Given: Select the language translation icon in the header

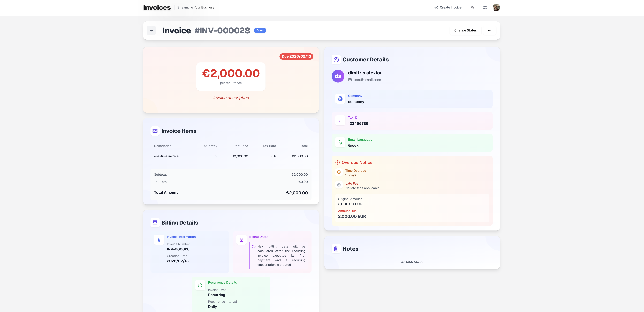Looking at the screenshot, I should [473, 7].
